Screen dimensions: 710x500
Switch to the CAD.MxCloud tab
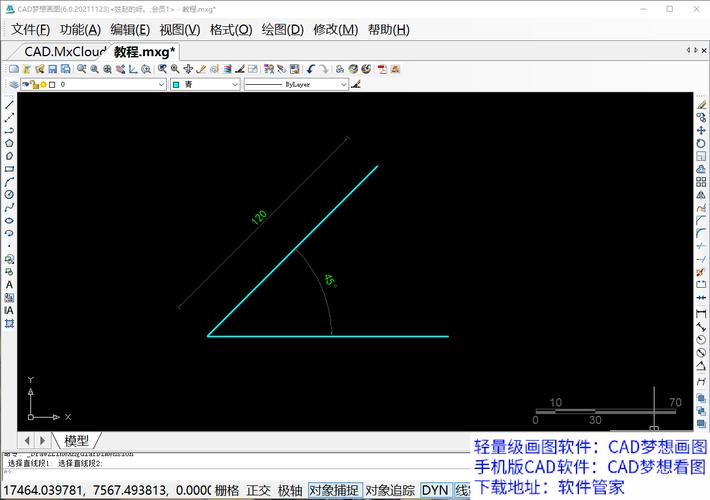64,51
